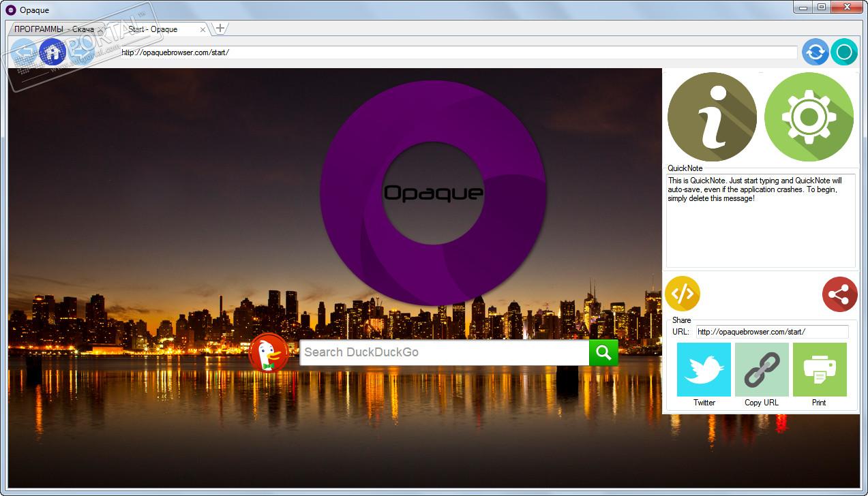This screenshot has width=868, height=496.
Task: Click the Copy URL text label
Action: [x=762, y=403]
